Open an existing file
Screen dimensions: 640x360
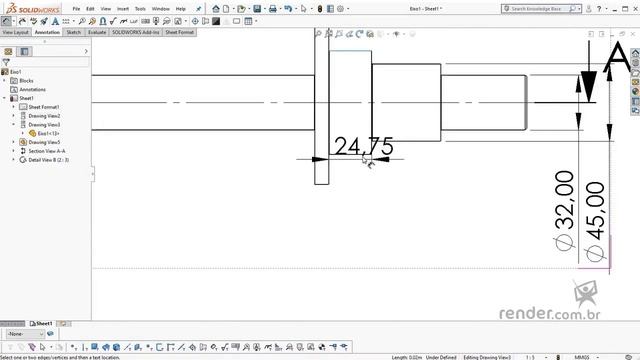[241, 9]
